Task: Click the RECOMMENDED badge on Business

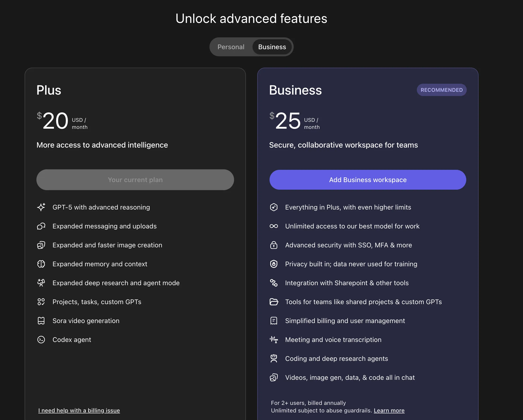Action: coord(441,90)
